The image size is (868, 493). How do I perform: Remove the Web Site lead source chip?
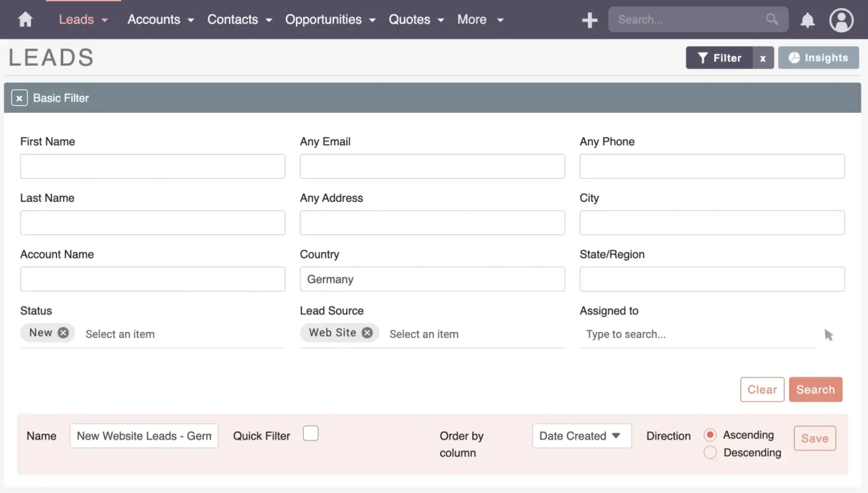368,333
